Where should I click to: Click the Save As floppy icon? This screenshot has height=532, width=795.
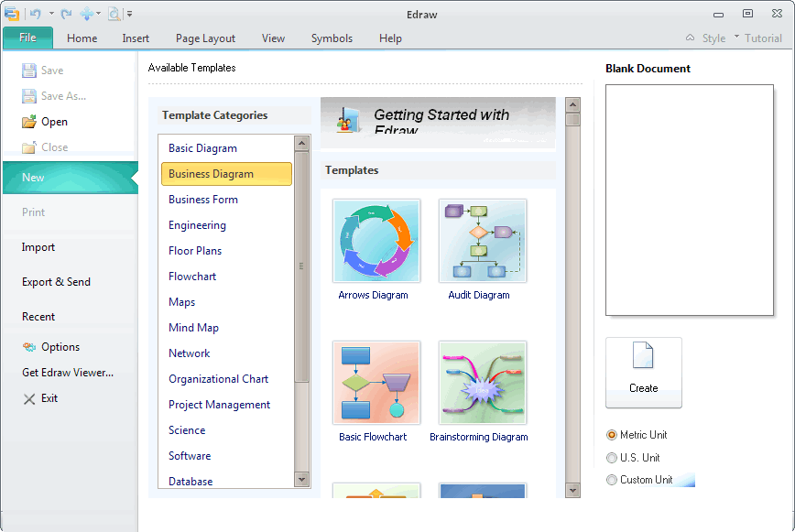tap(29, 96)
